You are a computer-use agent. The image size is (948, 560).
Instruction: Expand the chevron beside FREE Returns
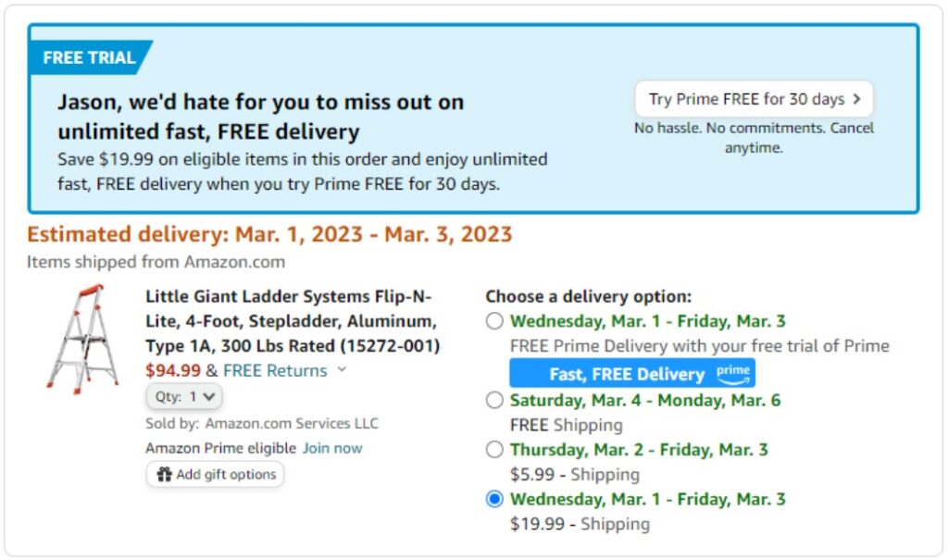coord(342,370)
